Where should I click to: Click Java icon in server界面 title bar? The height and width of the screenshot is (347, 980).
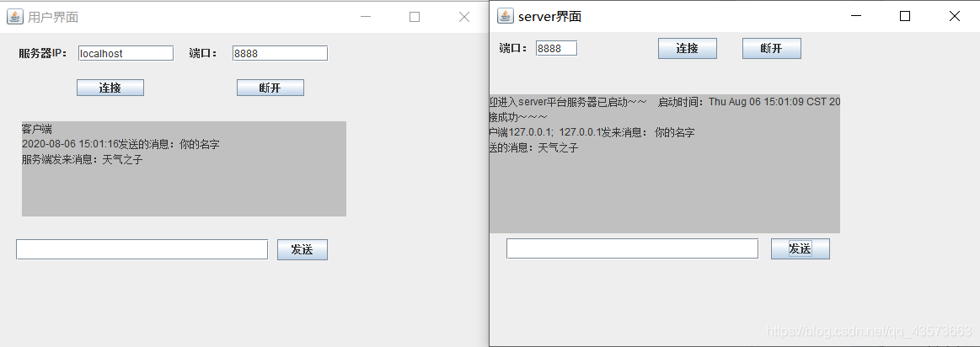505,16
